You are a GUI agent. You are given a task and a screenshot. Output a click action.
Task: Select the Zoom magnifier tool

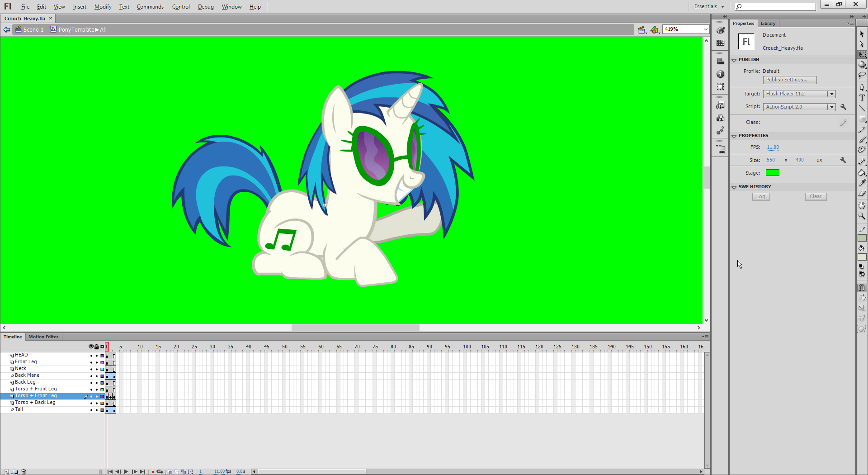(x=862, y=216)
